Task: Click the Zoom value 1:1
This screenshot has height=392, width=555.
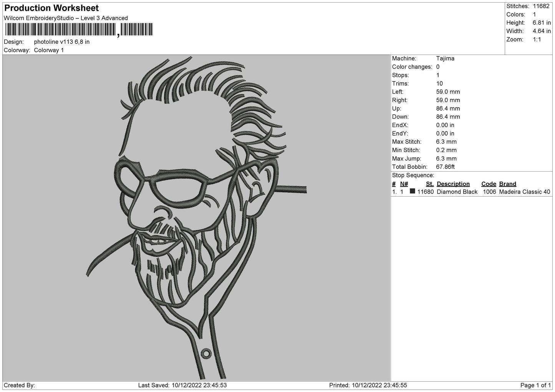Action: (x=537, y=40)
